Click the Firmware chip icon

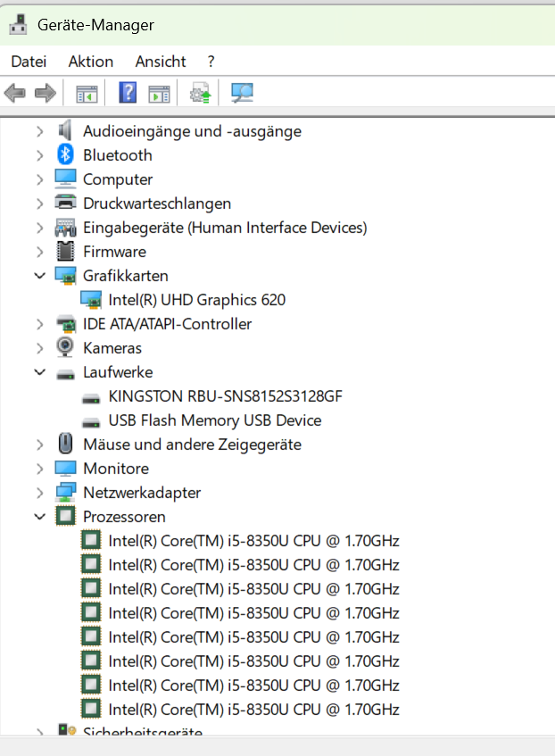(x=65, y=251)
